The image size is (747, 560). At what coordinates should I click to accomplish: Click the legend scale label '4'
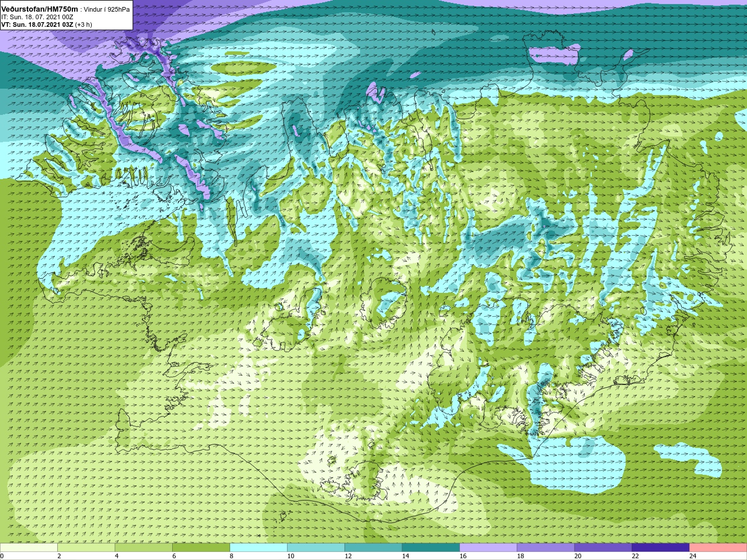point(117,556)
